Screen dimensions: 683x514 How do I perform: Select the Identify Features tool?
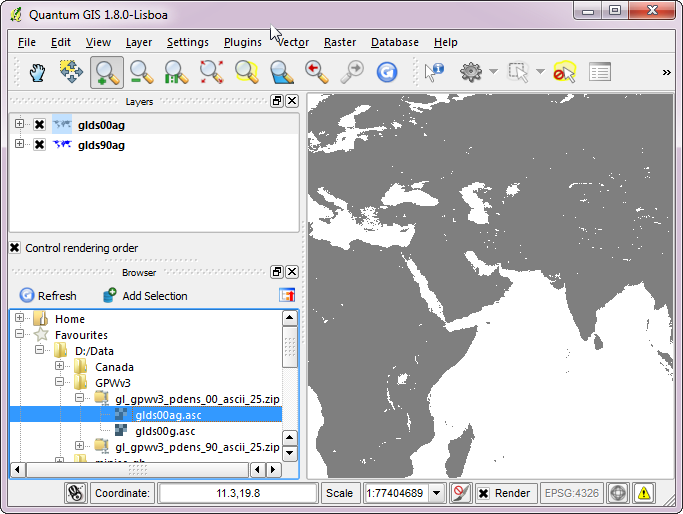434,72
